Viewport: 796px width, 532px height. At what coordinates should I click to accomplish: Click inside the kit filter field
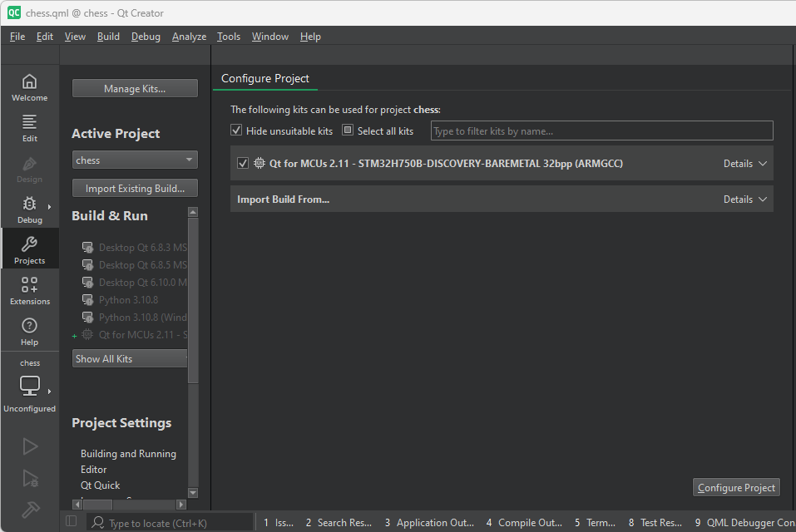[601, 131]
